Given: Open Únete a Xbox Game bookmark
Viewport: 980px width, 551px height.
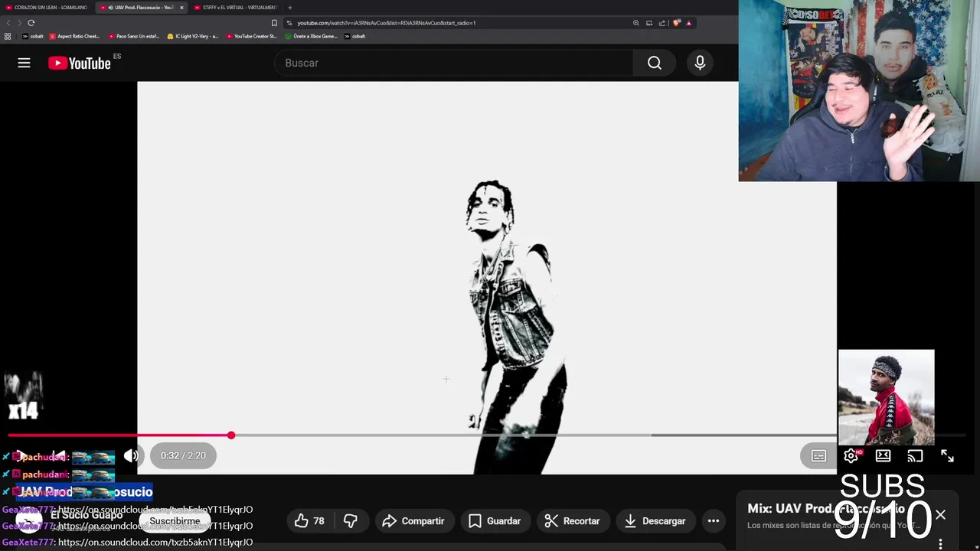Looking at the screenshot, I should tap(311, 36).
